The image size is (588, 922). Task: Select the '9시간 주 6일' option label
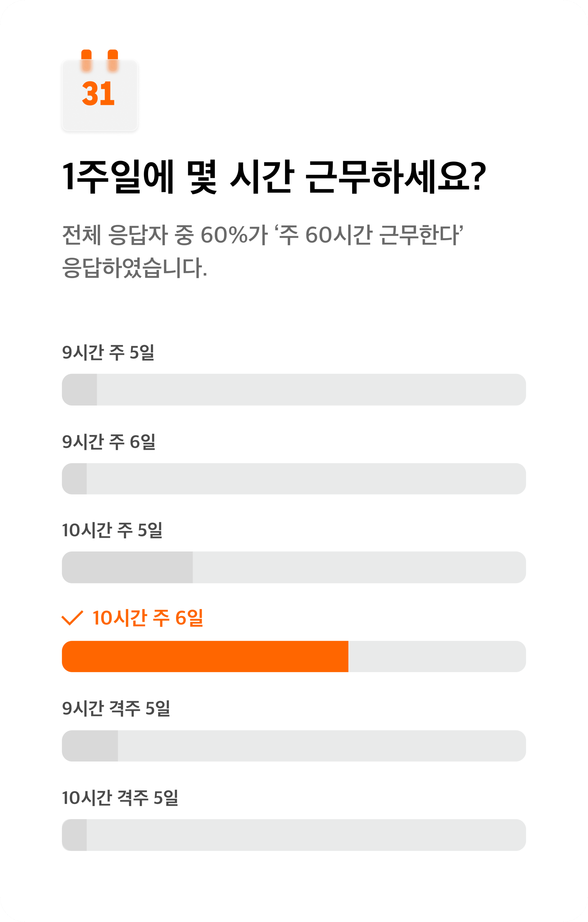pyautogui.click(x=109, y=441)
